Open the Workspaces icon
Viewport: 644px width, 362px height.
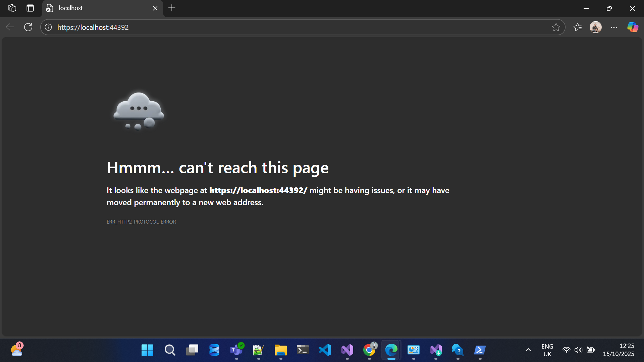pos(12,8)
